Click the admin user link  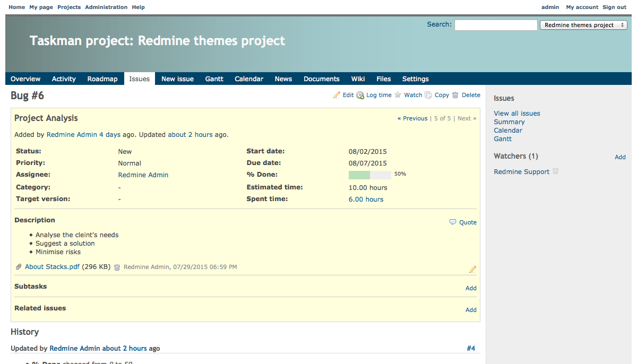pyautogui.click(x=550, y=7)
